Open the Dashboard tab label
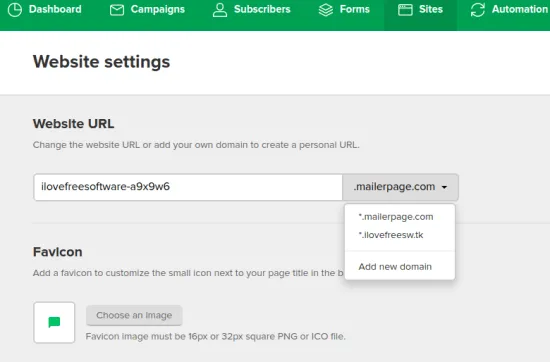The width and height of the screenshot is (550, 362). click(55, 9)
